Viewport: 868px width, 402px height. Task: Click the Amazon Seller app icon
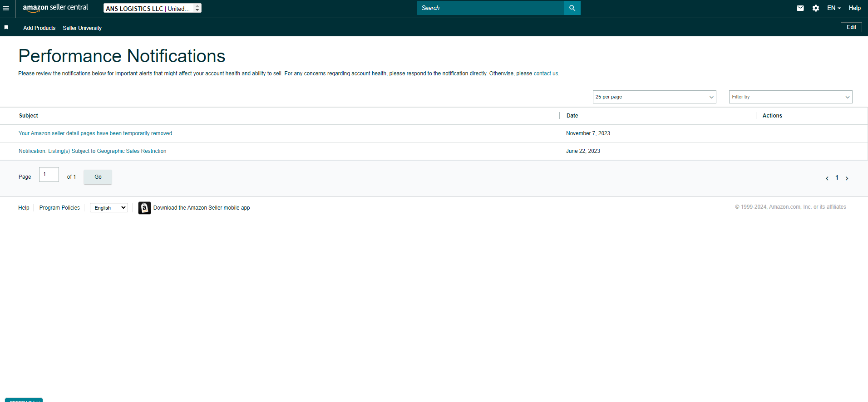tap(144, 208)
